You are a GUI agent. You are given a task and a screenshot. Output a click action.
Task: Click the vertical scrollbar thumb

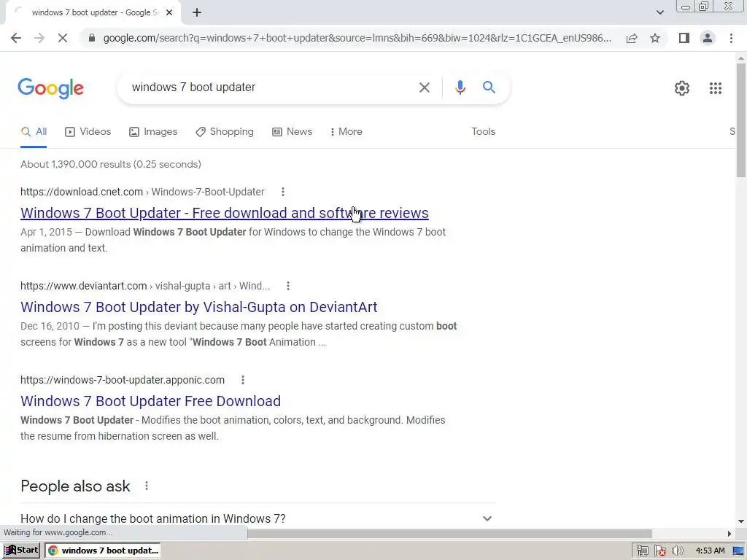point(741,119)
